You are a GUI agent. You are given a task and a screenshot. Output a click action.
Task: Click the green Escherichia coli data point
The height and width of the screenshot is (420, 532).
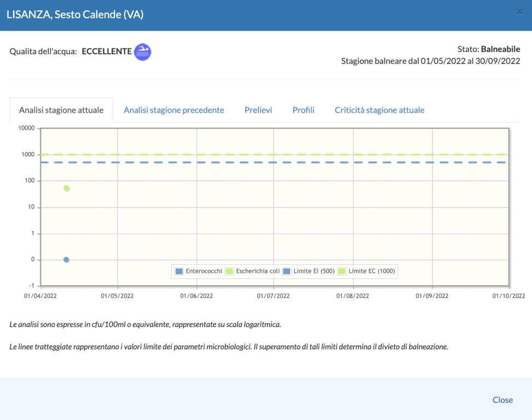tap(67, 188)
